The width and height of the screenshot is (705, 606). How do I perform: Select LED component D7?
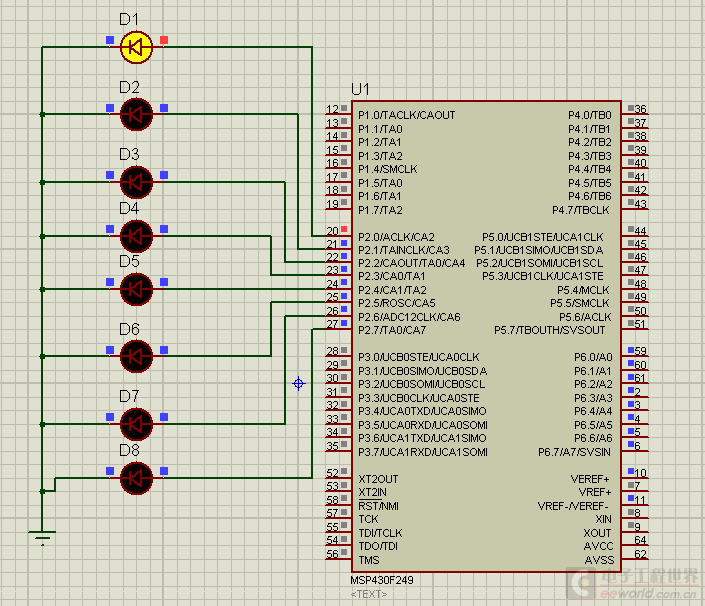point(136,424)
